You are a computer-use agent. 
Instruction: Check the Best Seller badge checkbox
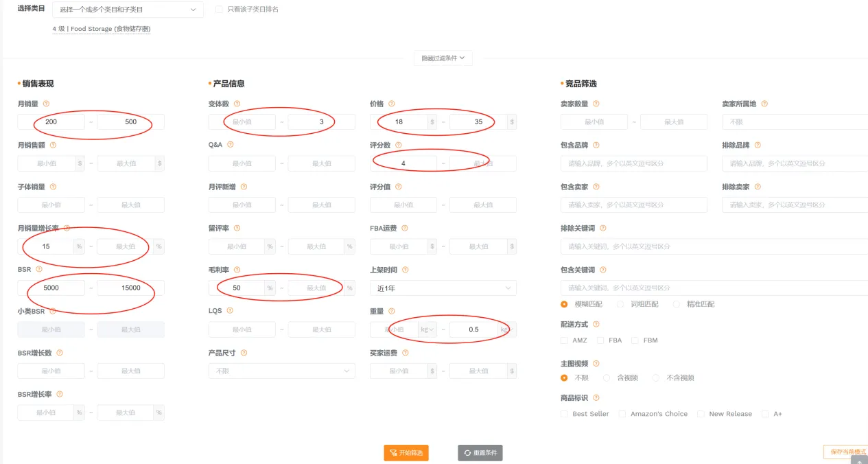[x=564, y=414]
